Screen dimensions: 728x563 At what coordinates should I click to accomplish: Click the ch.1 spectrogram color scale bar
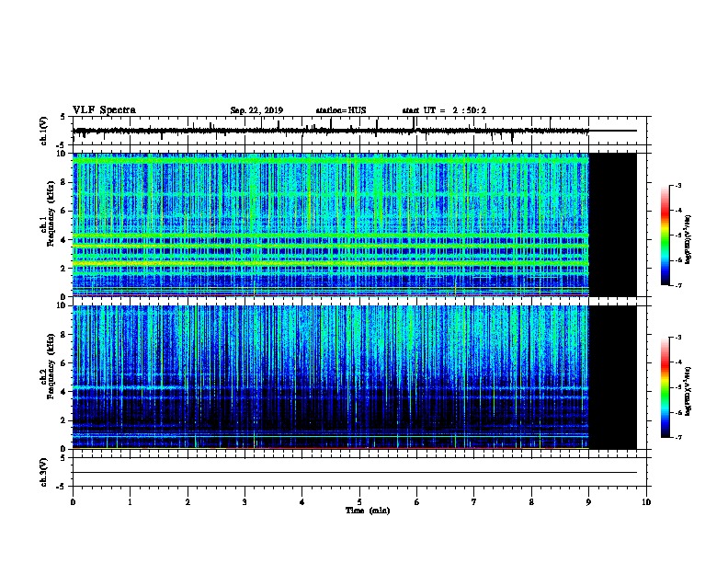coord(665,236)
